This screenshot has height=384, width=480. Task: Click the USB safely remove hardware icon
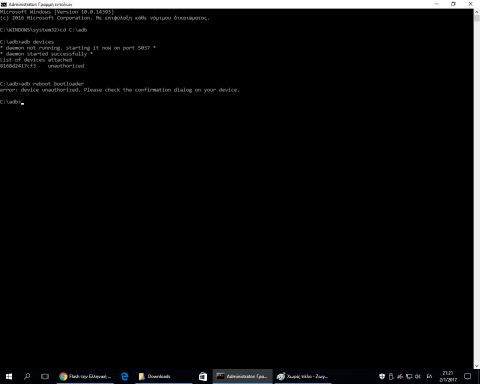pos(391,376)
